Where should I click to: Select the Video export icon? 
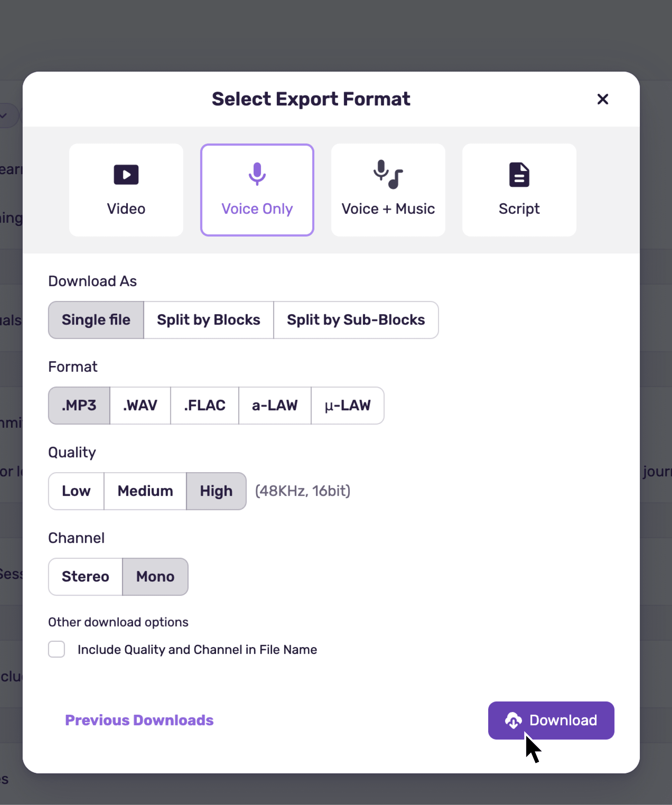(126, 175)
